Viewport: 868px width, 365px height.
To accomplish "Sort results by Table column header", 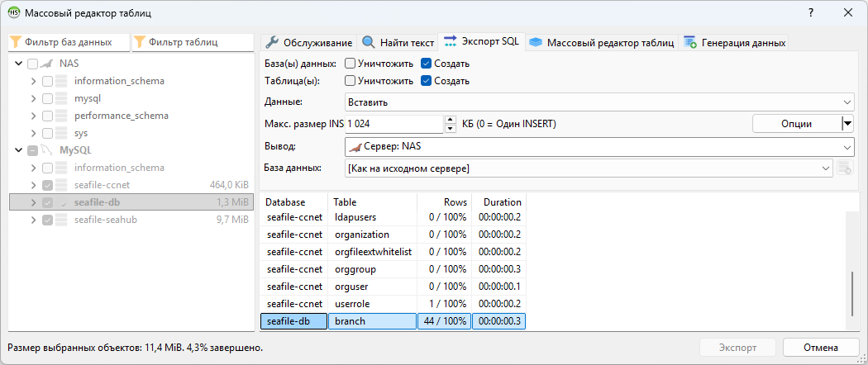I will (372, 201).
